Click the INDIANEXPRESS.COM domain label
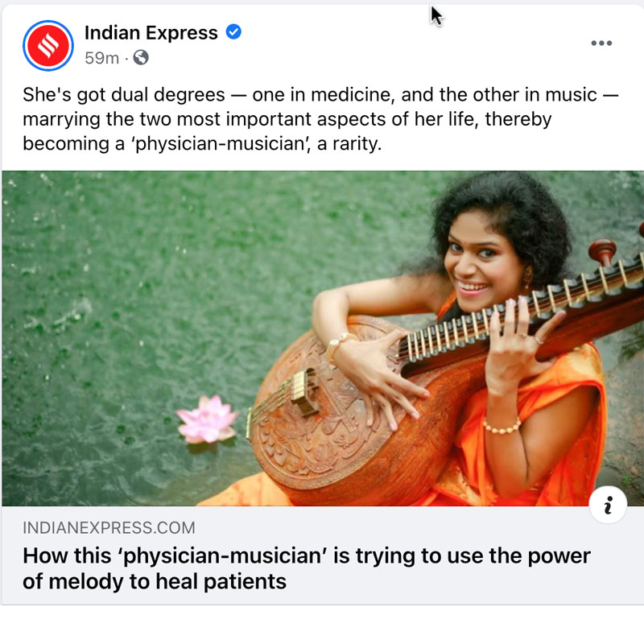This screenshot has height=644, width=644. 109,528
